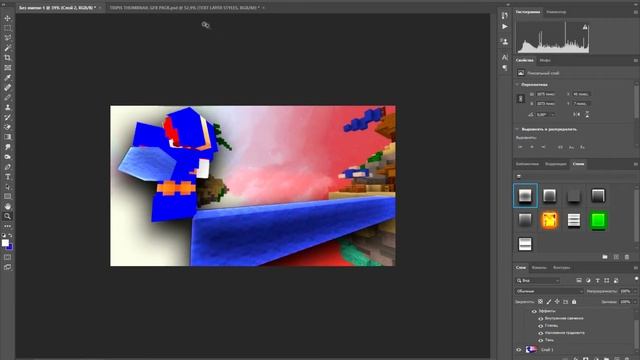Screen dimensions: 640x360
Task: Open the History collapsed panel icon
Action: tap(505, 15)
